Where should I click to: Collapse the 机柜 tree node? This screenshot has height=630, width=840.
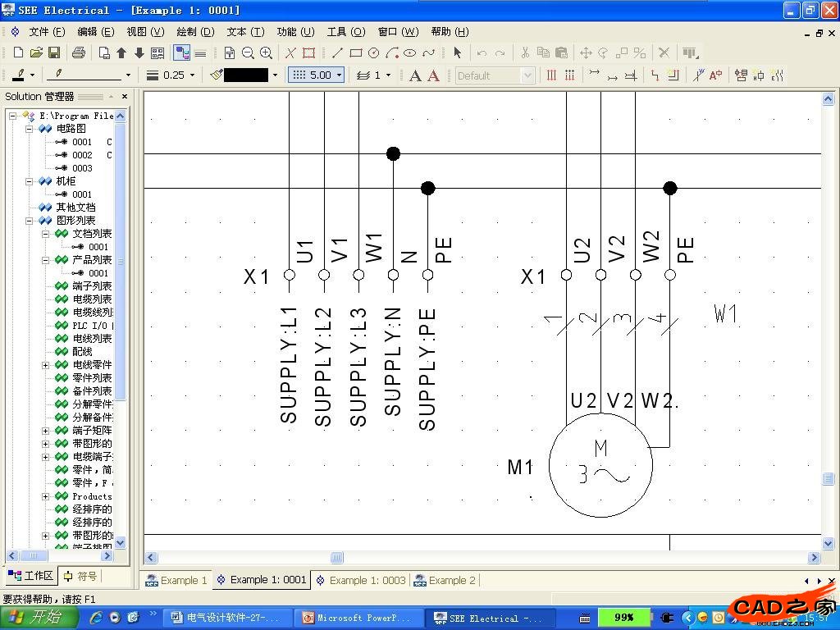[x=30, y=181]
